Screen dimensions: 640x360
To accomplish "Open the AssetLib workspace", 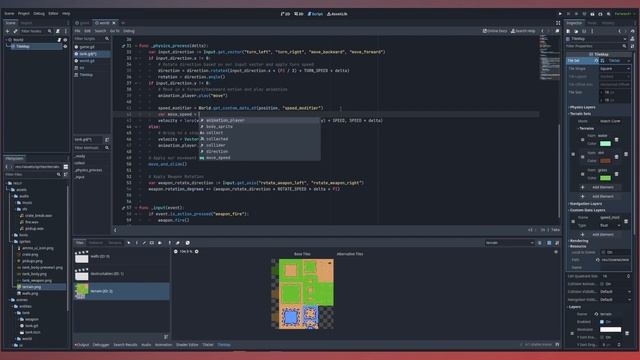I will [x=337, y=14].
